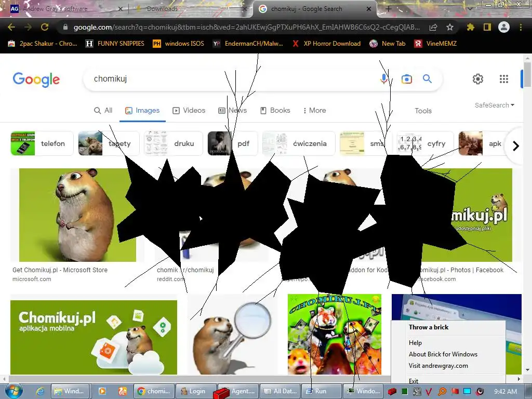Switch to the Downloads browser tab
Viewport: 532px width, 399px height.
coord(190,9)
